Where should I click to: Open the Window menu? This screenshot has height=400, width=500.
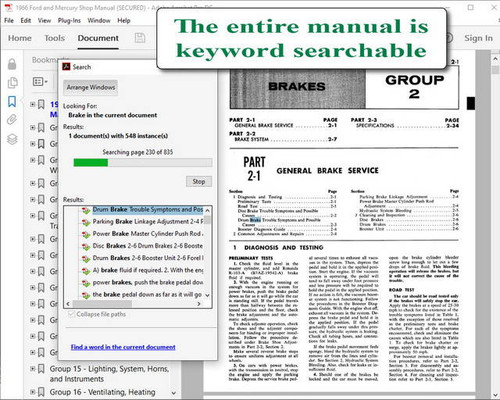(99, 21)
